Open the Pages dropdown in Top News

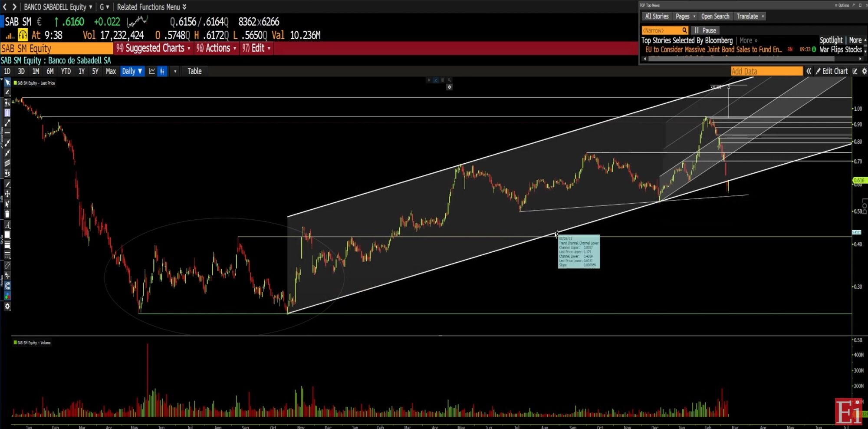coord(685,16)
